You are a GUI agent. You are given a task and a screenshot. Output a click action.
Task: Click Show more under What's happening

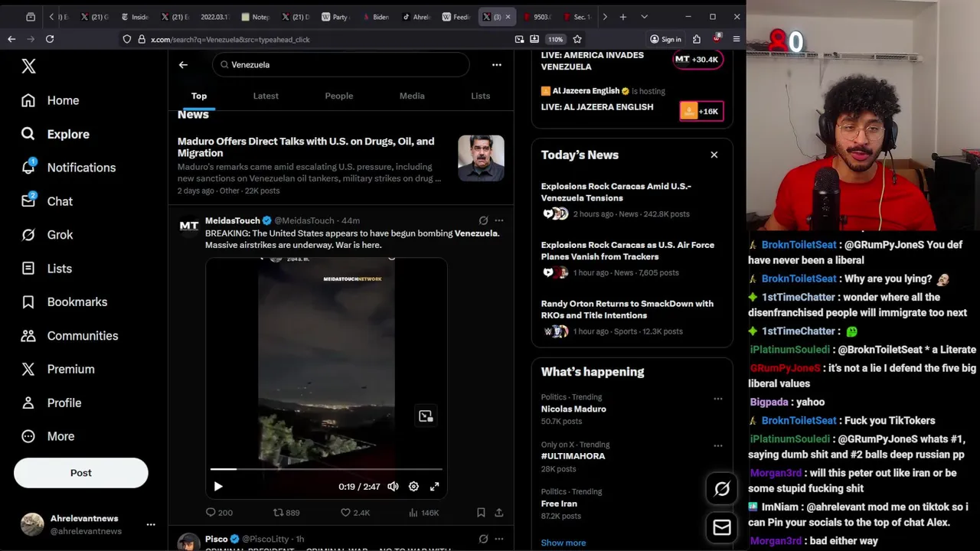coord(563,543)
